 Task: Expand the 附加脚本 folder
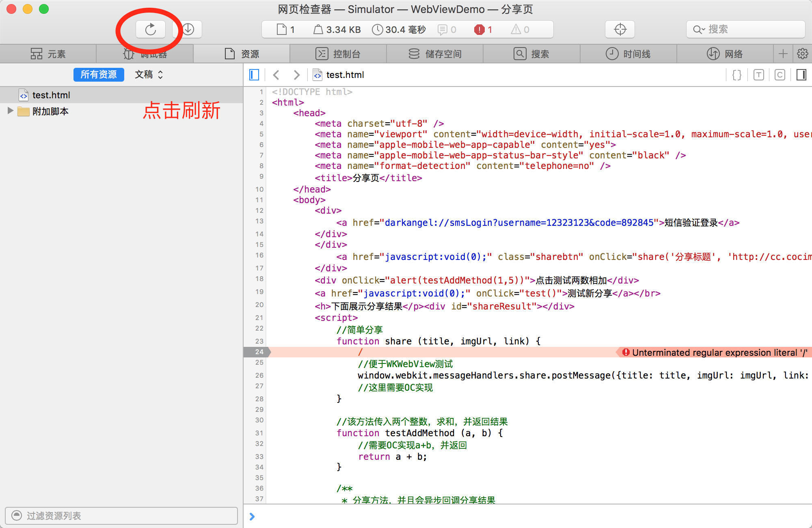pyautogui.click(x=11, y=111)
